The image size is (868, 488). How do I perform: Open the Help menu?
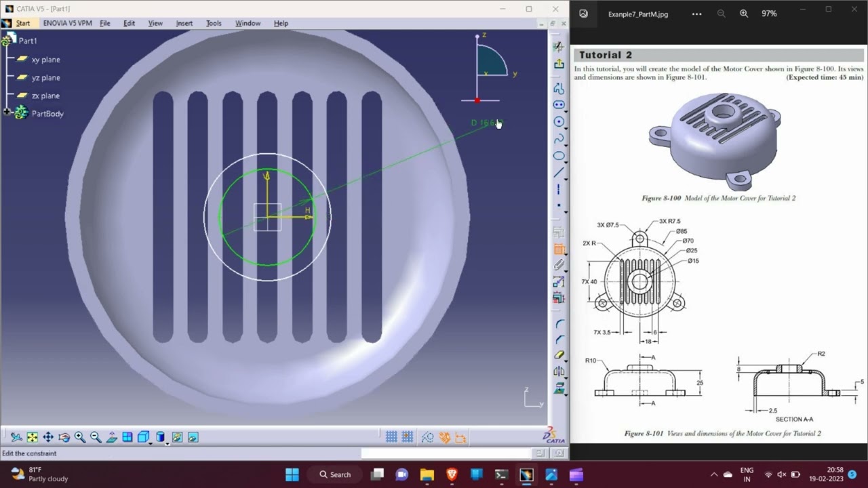coord(281,23)
